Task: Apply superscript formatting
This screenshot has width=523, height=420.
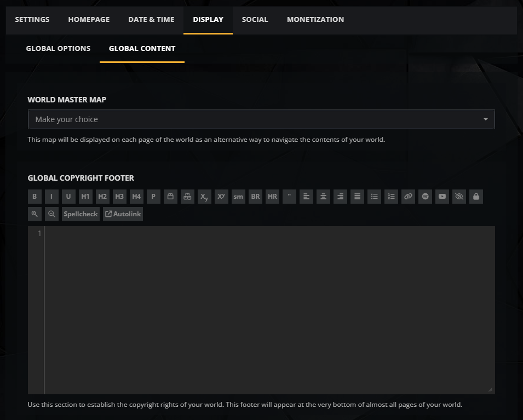Action: (221, 197)
